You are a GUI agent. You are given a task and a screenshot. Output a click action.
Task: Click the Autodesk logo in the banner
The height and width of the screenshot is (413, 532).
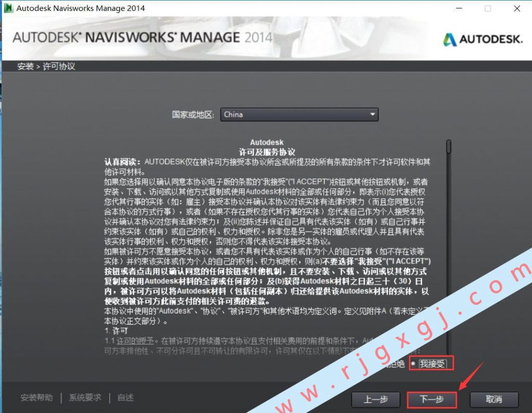click(x=483, y=40)
